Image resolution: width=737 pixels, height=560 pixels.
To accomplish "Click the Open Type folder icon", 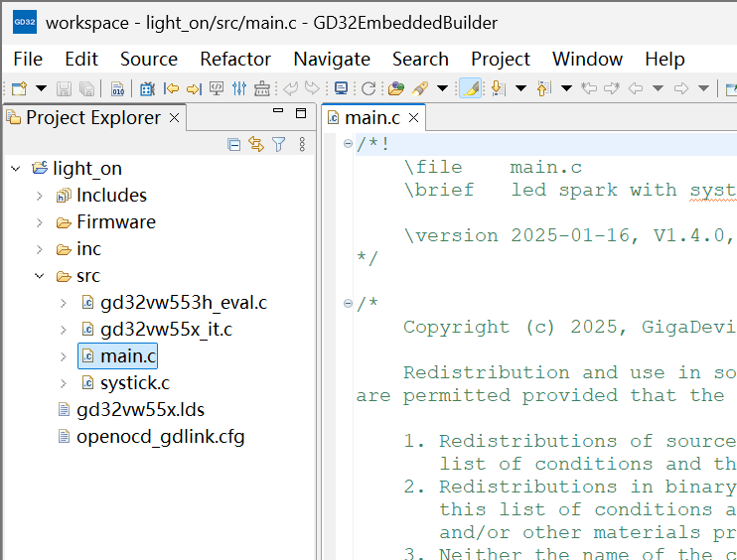I will [x=396, y=88].
